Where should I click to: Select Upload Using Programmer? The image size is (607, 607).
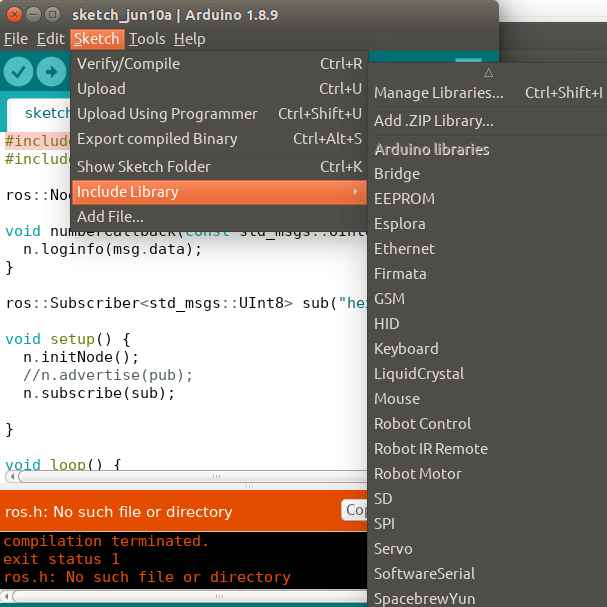tap(219, 114)
